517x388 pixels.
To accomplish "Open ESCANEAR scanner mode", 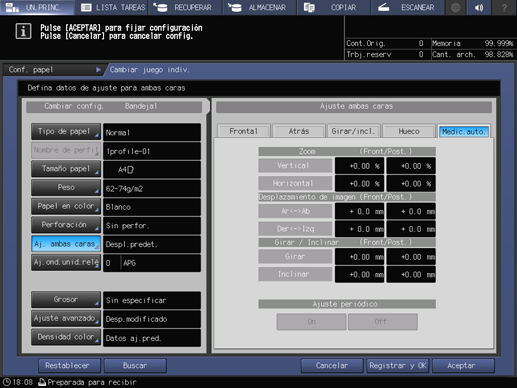I will tap(407, 7).
